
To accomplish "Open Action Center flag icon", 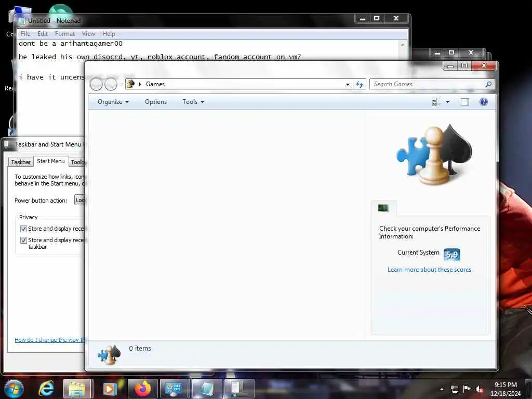I will coord(467,389).
